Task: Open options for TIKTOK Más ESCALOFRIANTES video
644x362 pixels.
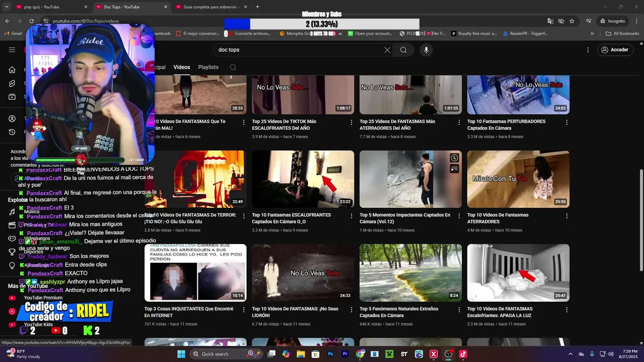Action: [x=352, y=122]
